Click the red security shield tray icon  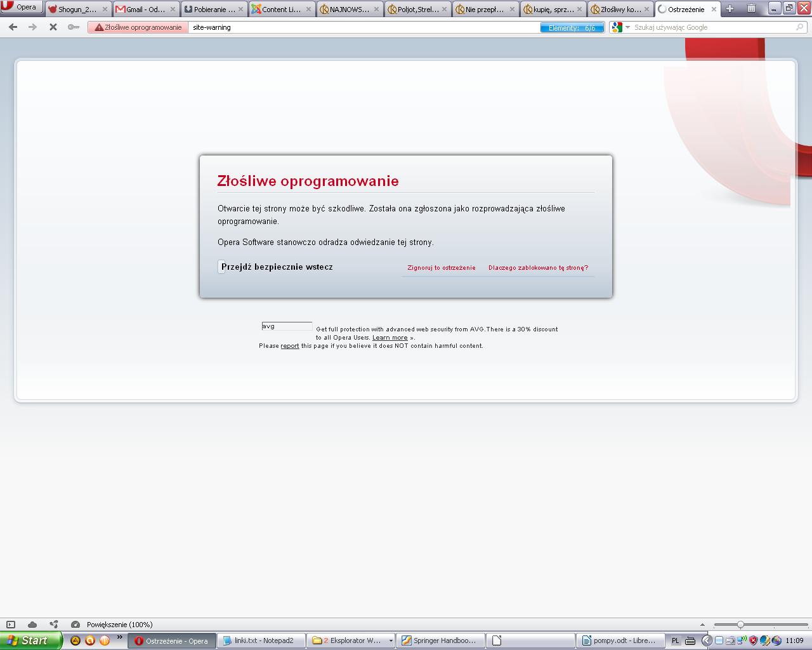pyautogui.click(x=753, y=640)
